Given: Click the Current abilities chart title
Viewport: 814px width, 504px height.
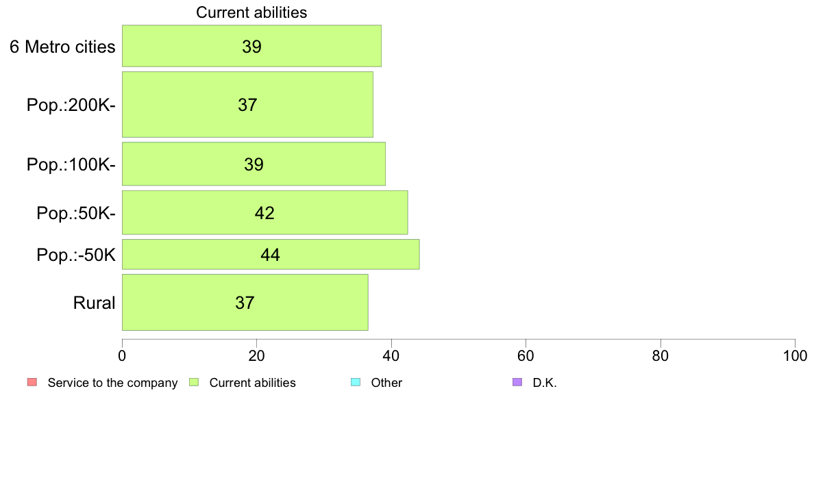Looking at the screenshot, I should coord(251,12).
